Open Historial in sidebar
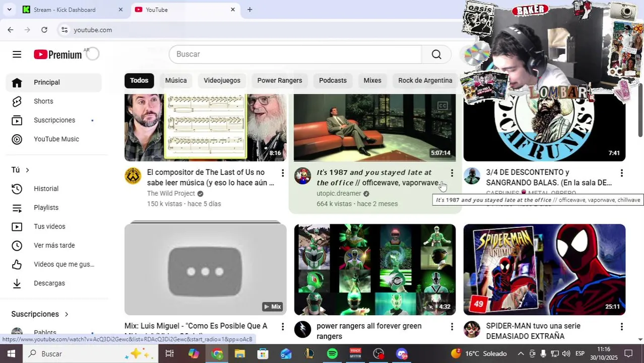 [53, 189]
